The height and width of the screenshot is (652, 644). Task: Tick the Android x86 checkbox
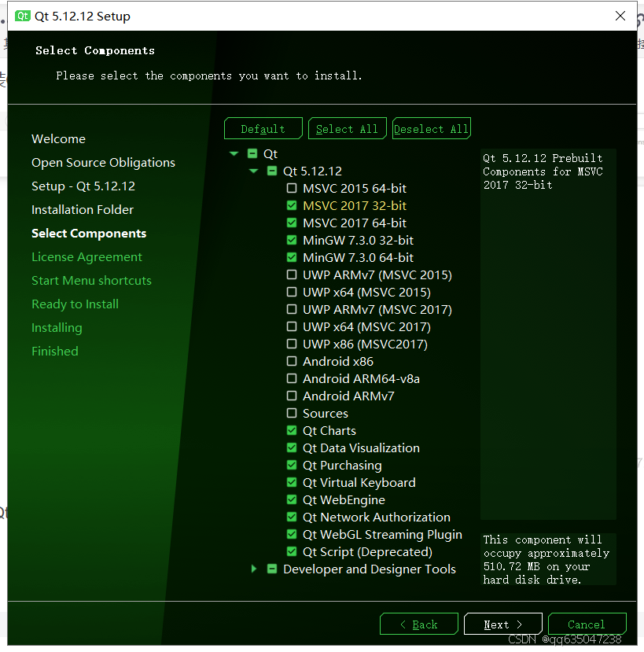[292, 361]
